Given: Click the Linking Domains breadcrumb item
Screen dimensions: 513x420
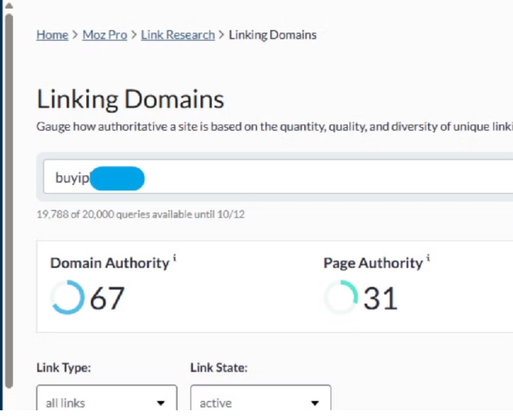Looking at the screenshot, I should tap(273, 35).
